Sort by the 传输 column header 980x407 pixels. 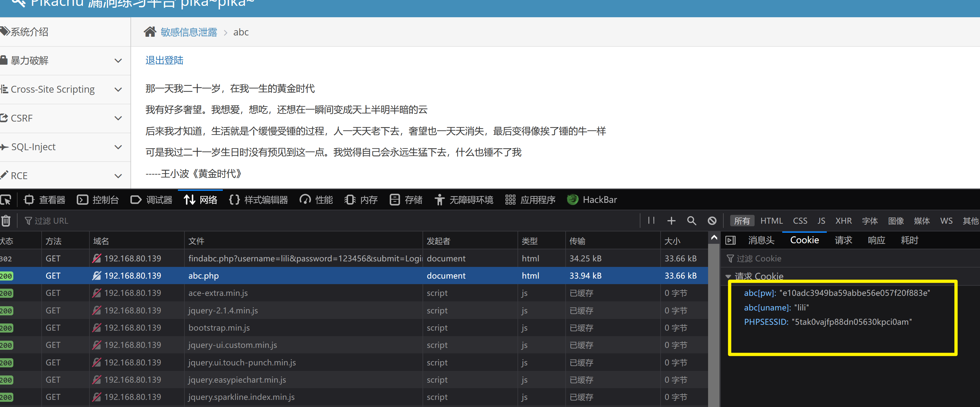pos(613,241)
